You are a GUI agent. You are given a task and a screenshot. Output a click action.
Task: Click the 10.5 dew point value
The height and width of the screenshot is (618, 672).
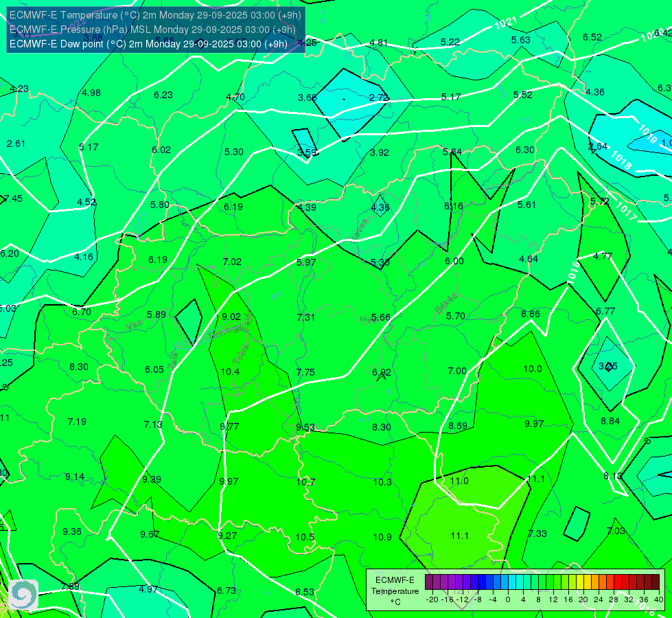pyautogui.click(x=305, y=537)
